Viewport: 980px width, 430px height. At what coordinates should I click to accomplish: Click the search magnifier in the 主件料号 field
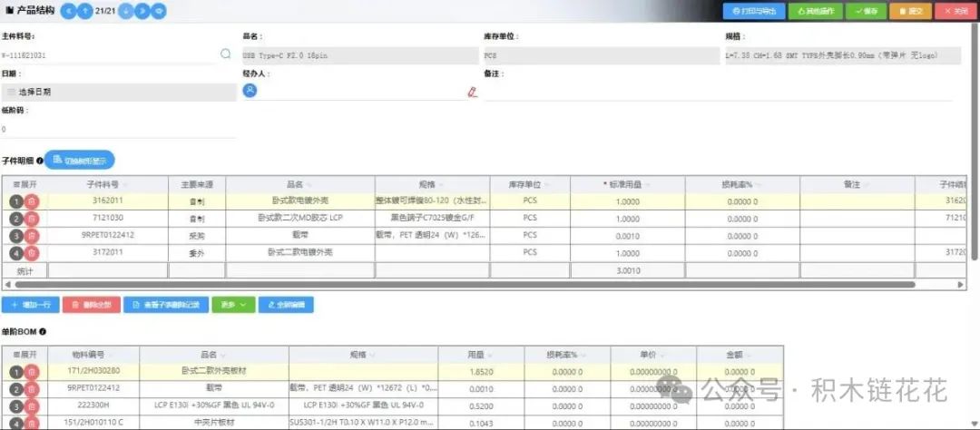pos(226,54)
